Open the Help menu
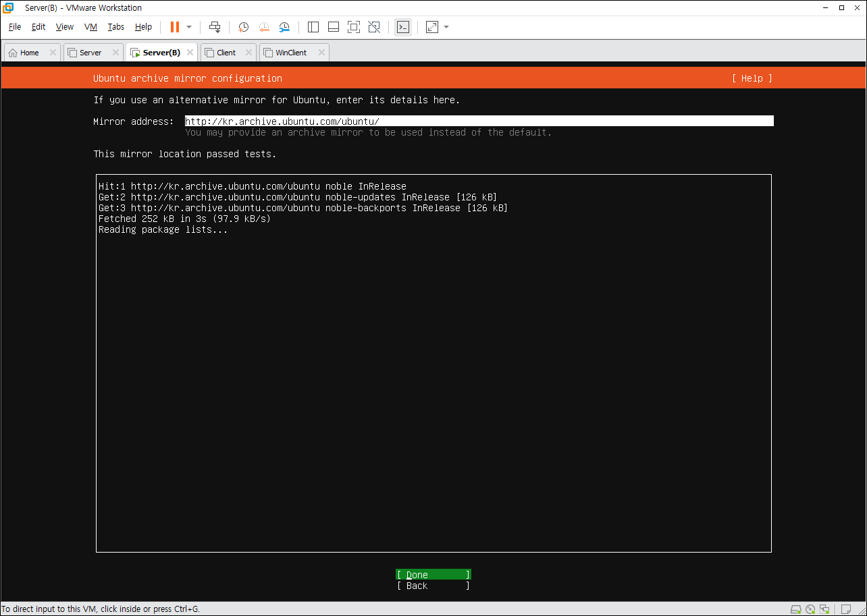Viewport: 867px width, 616px height. (143, 27)
